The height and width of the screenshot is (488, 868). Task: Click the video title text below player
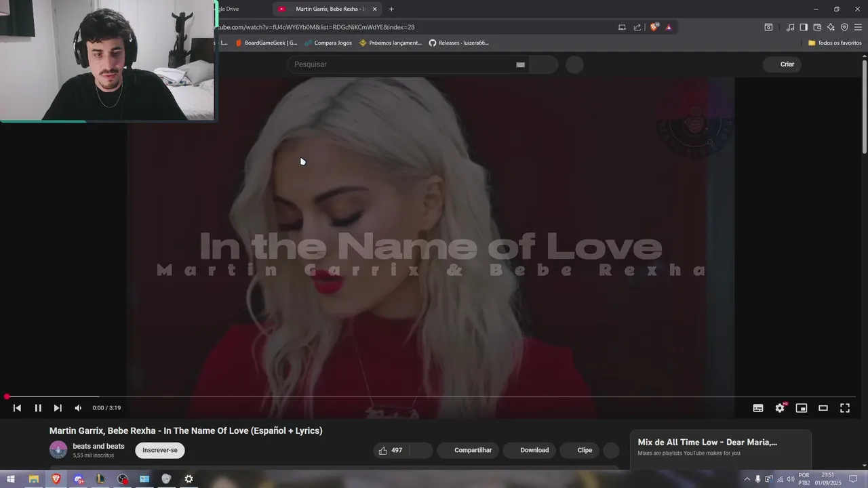pyautogui.click(x=186, y=430)
